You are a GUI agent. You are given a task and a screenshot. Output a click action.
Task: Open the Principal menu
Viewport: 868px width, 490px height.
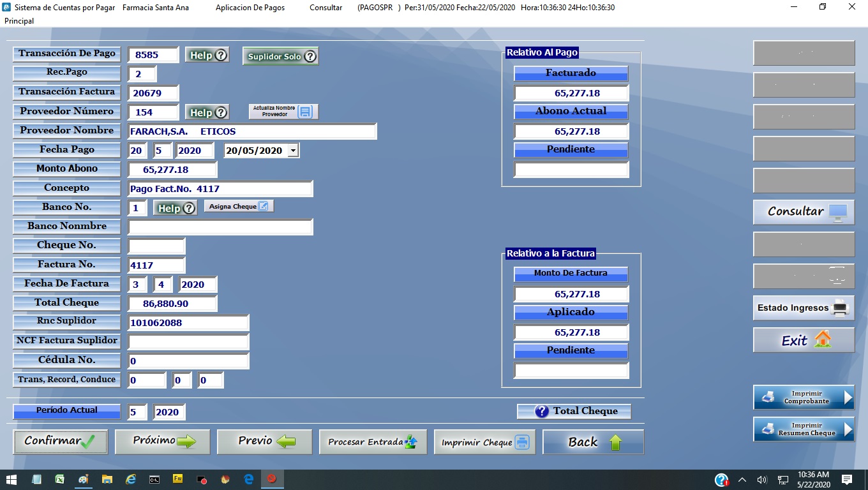(x=19, y=21)
